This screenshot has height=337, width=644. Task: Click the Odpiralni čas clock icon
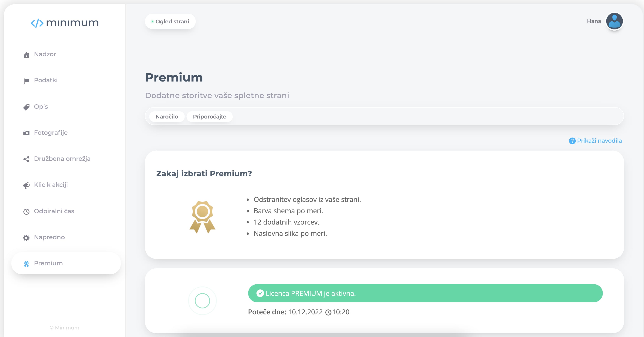26,212
